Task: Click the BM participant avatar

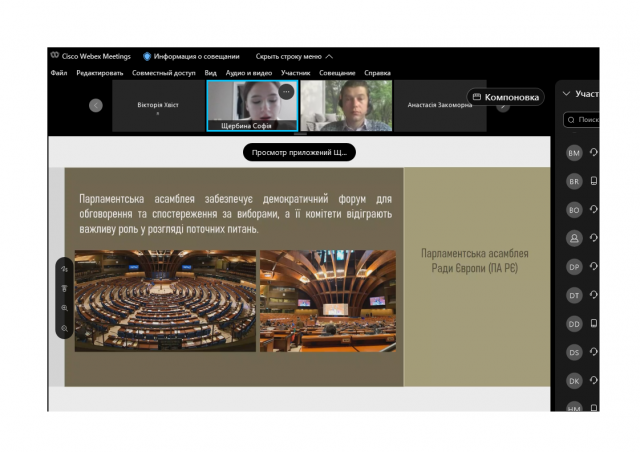Action: coord(574,153)
